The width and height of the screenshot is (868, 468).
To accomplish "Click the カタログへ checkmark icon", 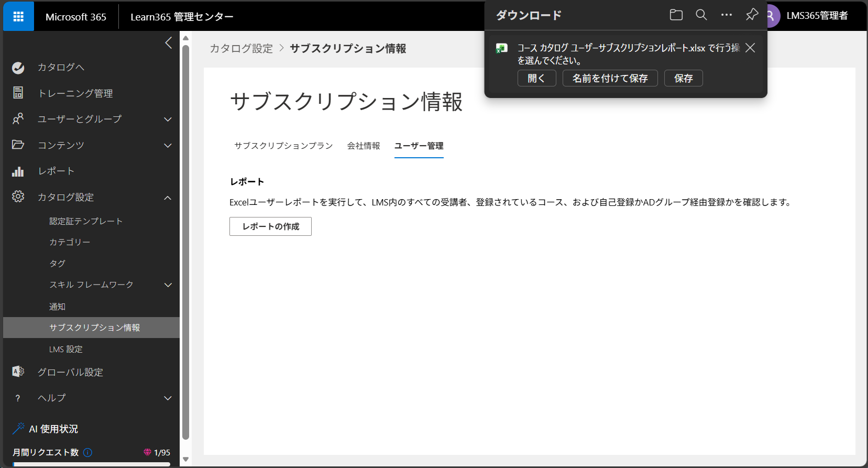I will click(18, 68).
